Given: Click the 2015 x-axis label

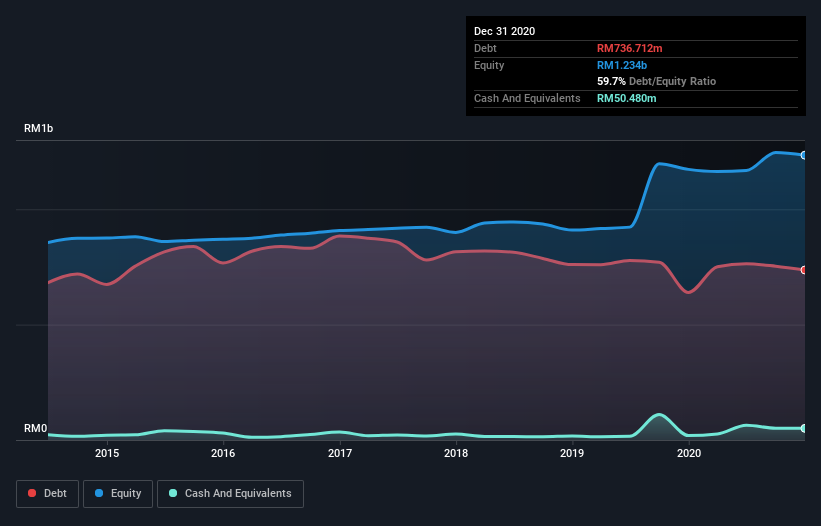Looking at the screenshot, I should (107, 453).
